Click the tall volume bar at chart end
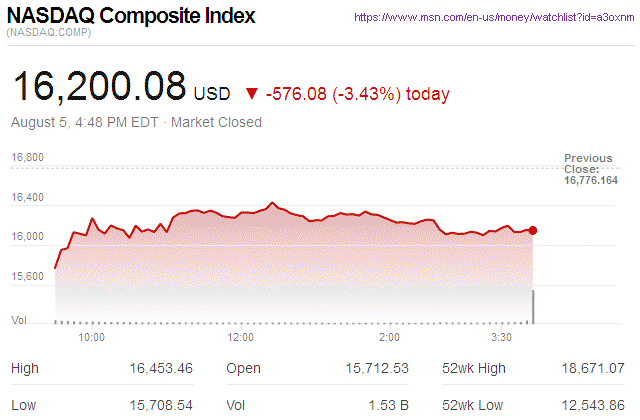The image size is (640, 420). [533, 306]
